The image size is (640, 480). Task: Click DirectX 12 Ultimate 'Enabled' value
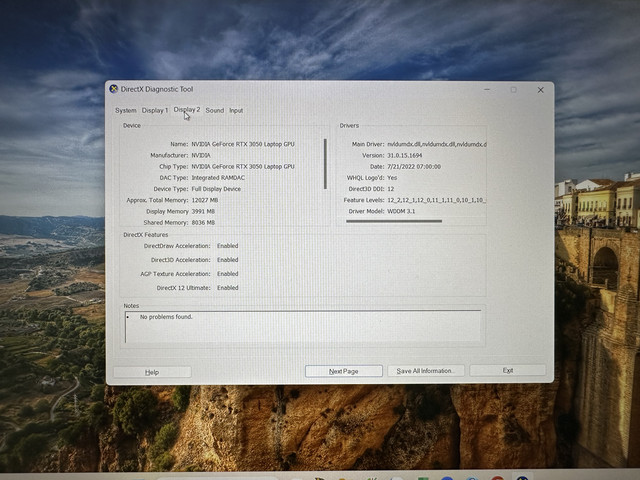(x=227, y=288)
